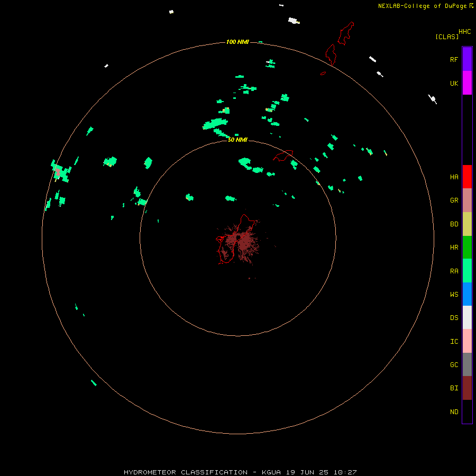Click the IC light pink legend swatch
This screenshot has height=476, width=476.
pyautogui.click(x=467, y=341)
